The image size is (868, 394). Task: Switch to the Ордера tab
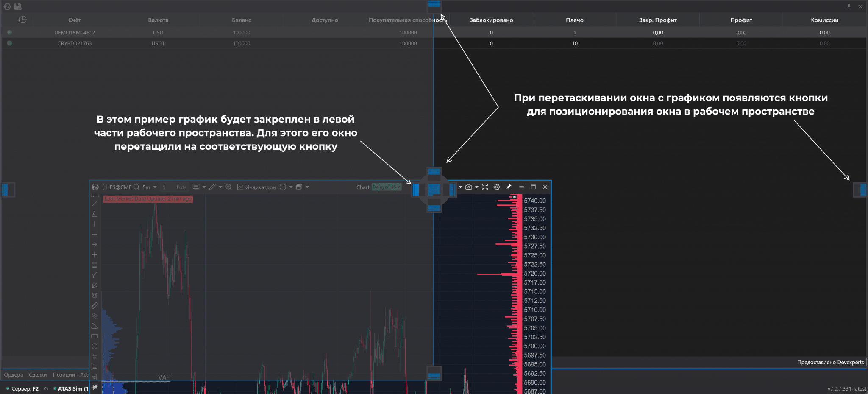(14, 375)
